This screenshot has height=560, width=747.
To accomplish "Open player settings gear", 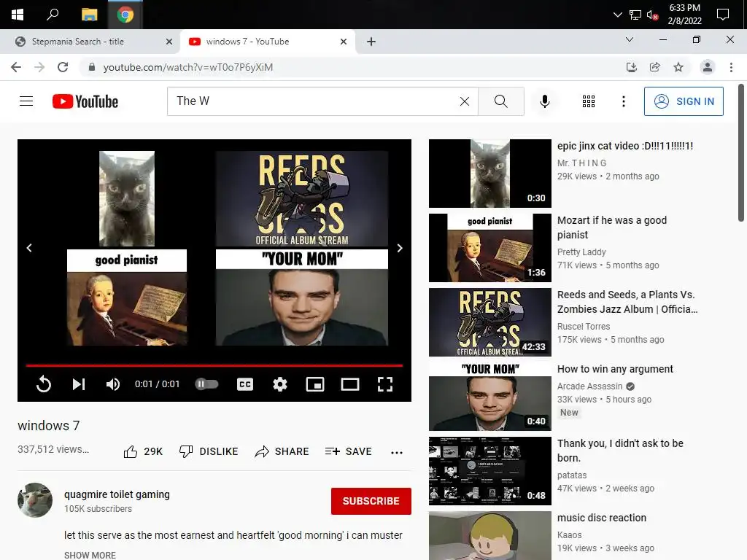I will [x=279, y=384].
